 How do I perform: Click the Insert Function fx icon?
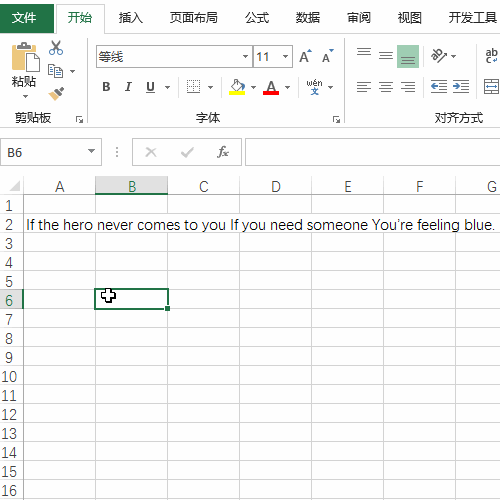tap(223, 152)
